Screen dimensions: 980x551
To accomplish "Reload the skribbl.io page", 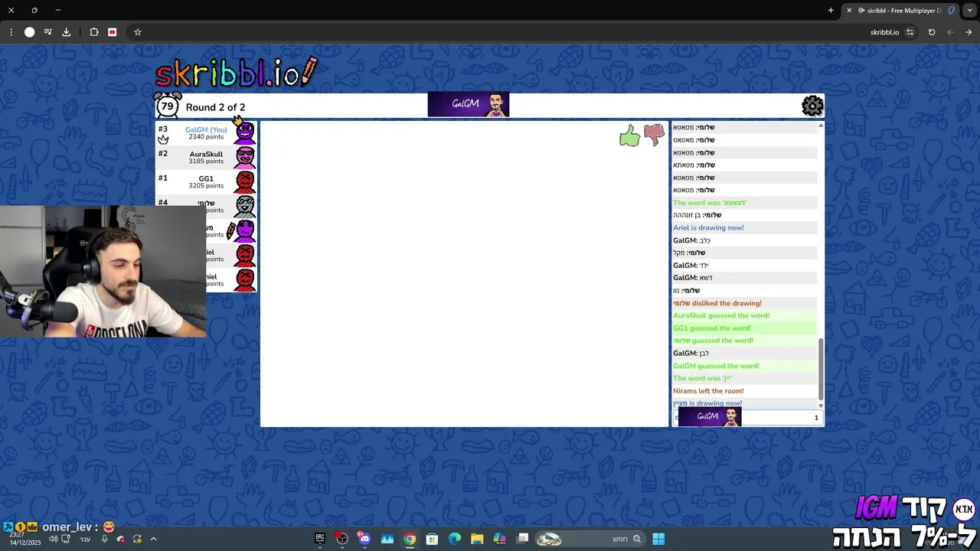I will coord(932,32).
